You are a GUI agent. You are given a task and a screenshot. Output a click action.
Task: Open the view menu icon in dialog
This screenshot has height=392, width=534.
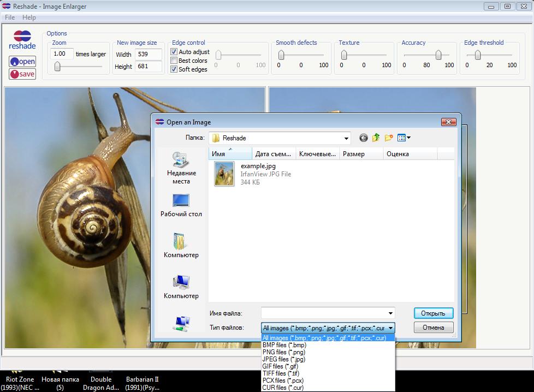tap(404, 138)
